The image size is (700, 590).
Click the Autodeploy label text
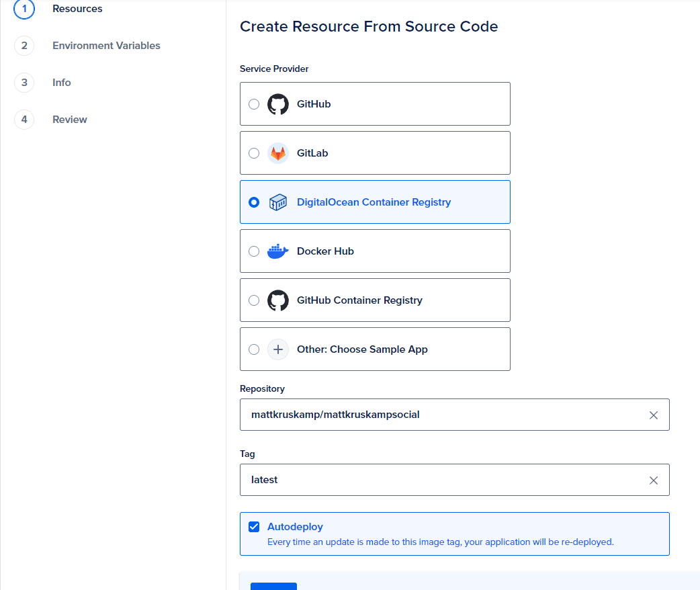pyautogui.click(x=295, y=527)
